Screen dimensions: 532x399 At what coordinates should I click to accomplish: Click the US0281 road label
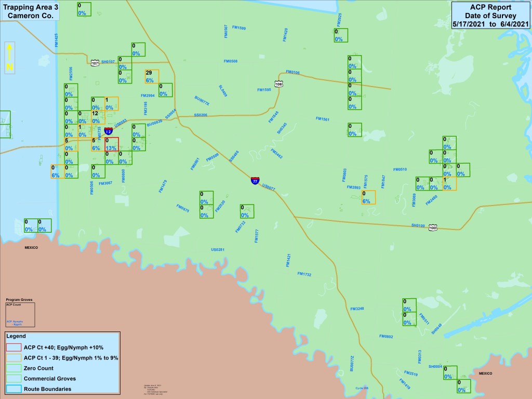tap(218, 250)
